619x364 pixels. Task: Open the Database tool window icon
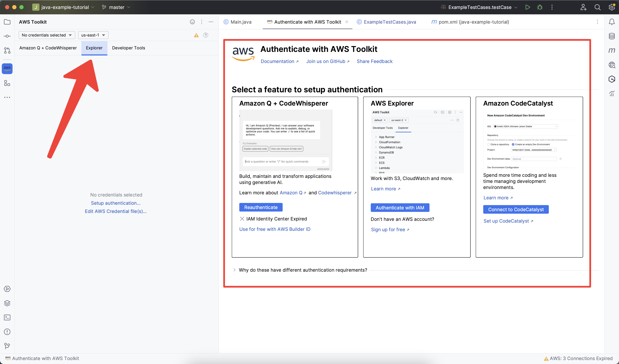[612, 36]
